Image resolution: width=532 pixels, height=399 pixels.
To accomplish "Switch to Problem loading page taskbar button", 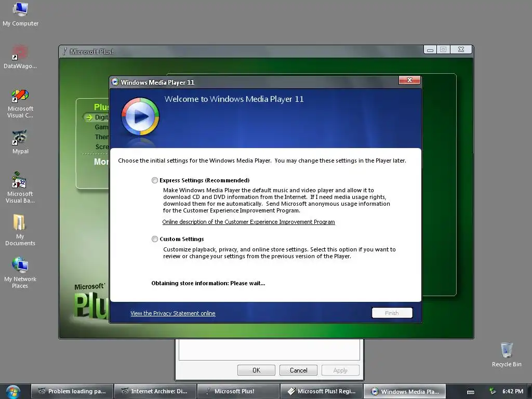I will 72,391.
